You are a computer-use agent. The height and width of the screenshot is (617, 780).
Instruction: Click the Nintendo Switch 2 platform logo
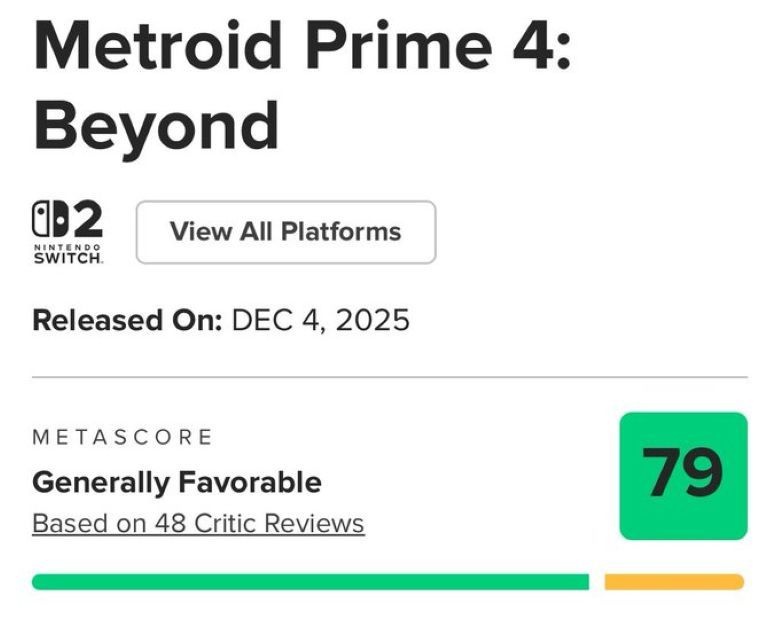pos(68,232)
